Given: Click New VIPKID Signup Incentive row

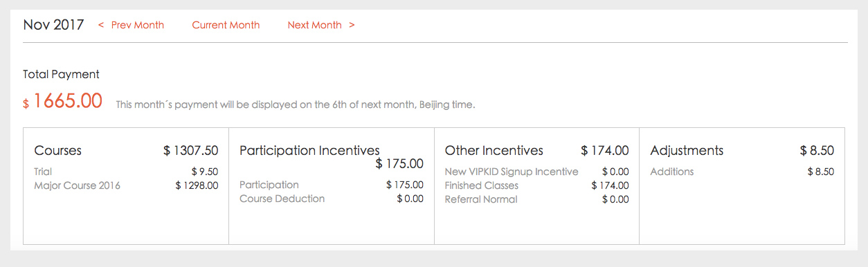Looking at the screenshot, I should 537,172.
